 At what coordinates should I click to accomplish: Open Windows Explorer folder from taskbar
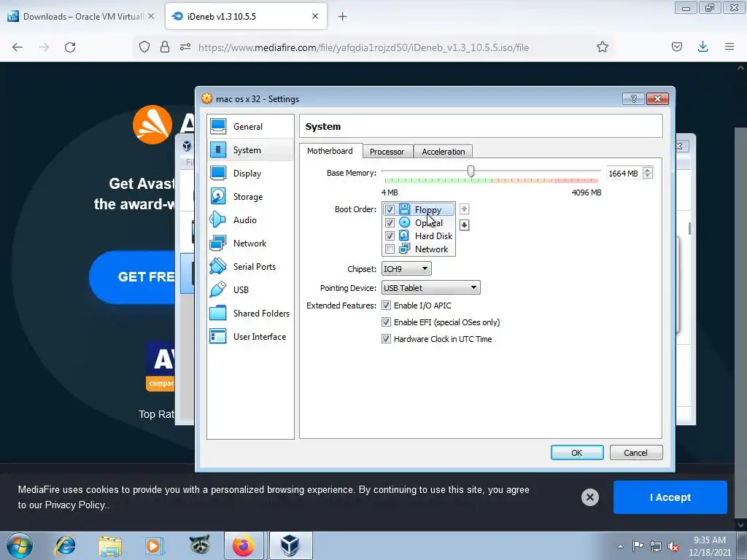(x=110, y=545)
